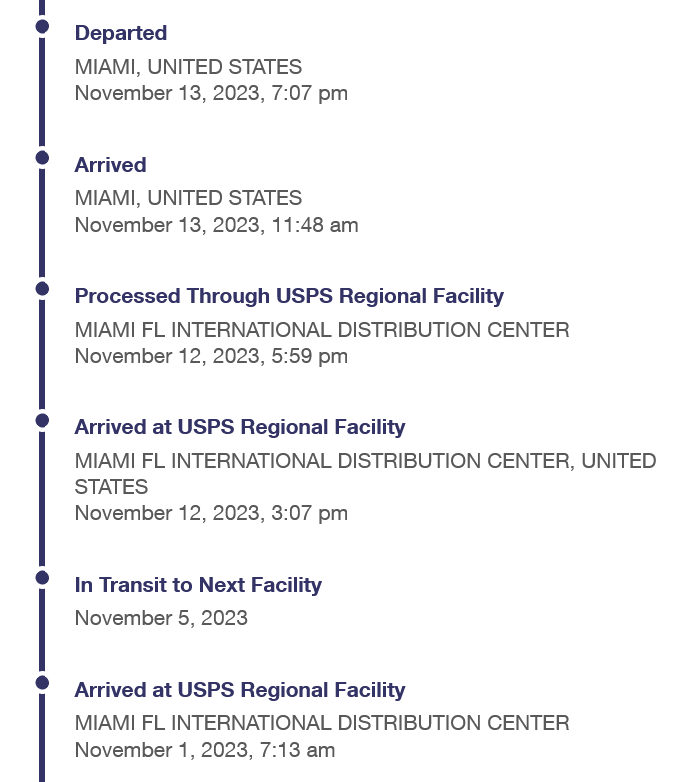Select the Arrived at USPS heading above 7:13 am
This screenshot has height=782, width=684.
tap(240, 690)
